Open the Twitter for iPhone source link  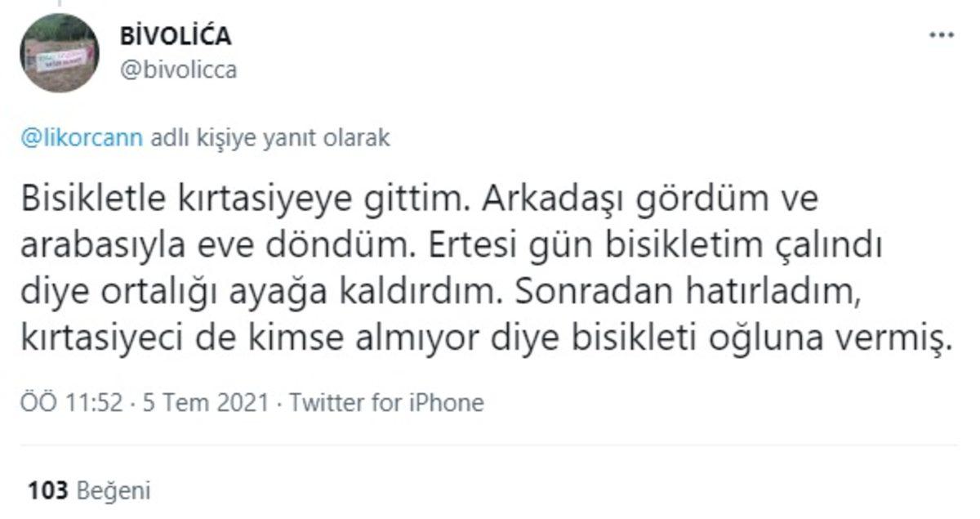[386, 403]
